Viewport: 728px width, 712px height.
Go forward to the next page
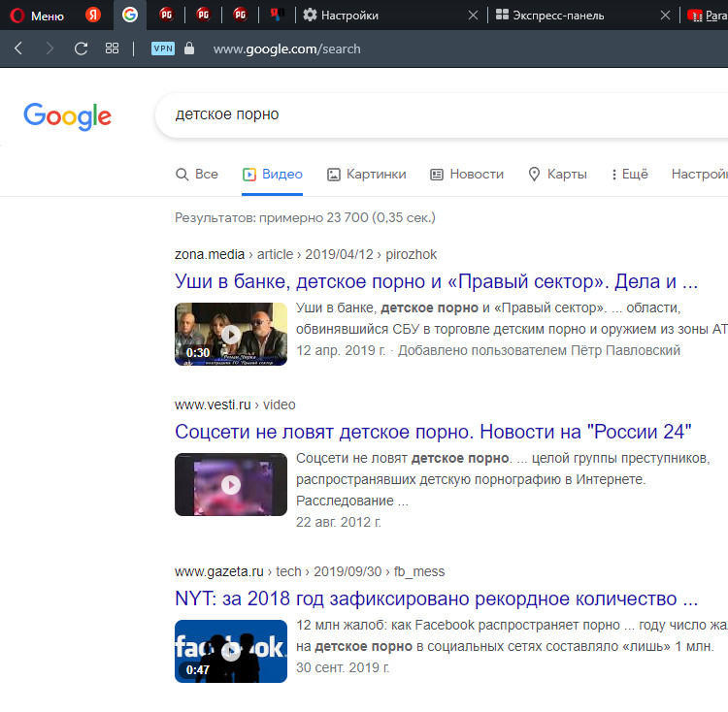(x=50, y=49)
